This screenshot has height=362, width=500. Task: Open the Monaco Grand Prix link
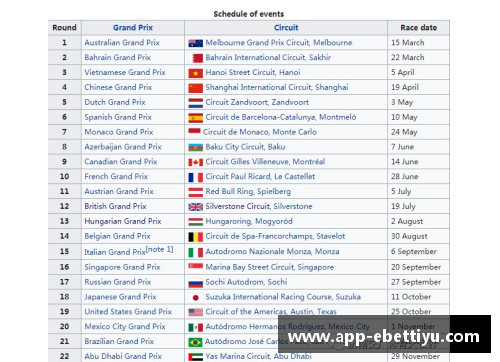[x=119, y=132]
